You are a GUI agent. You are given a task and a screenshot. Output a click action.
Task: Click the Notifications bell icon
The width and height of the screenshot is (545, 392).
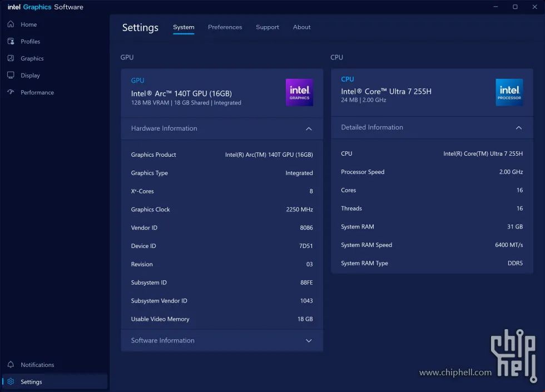click(x=11, y=364)
